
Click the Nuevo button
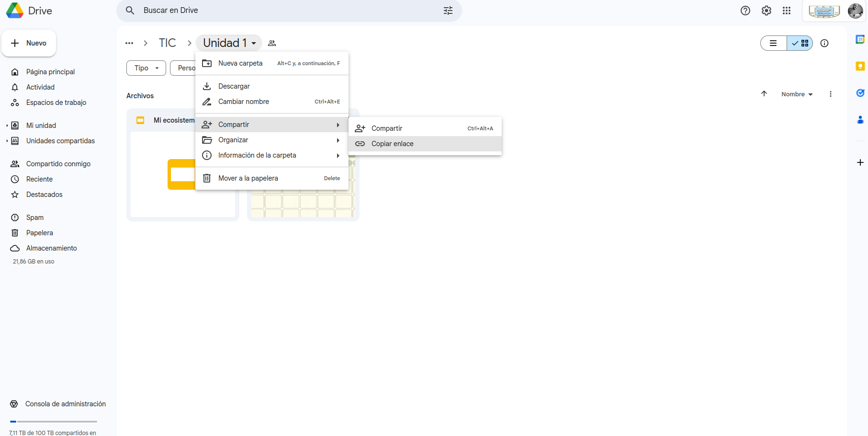coord(29,43)
